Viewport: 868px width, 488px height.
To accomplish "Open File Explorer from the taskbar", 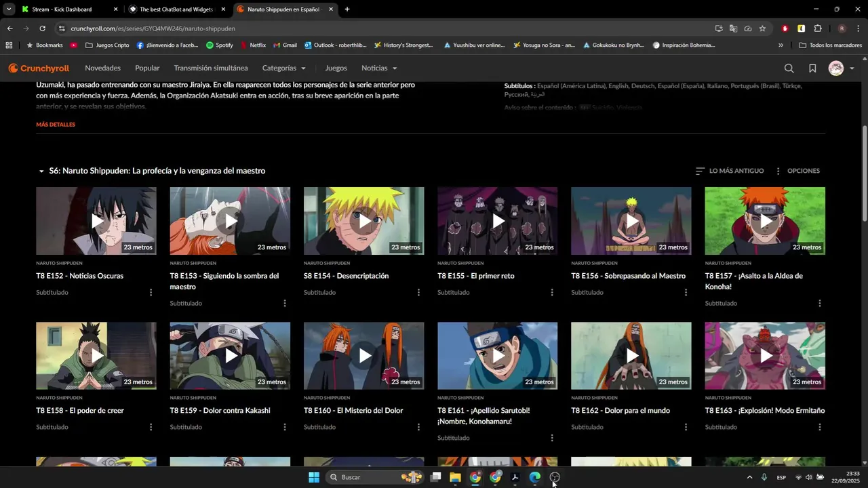I will [455, 477].
